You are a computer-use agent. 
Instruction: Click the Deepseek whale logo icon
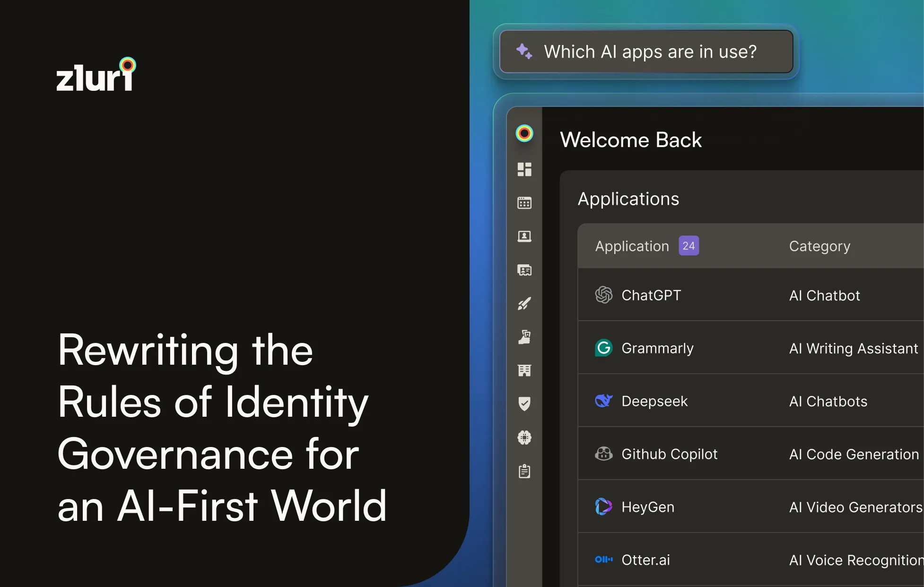tap(604, 401)
